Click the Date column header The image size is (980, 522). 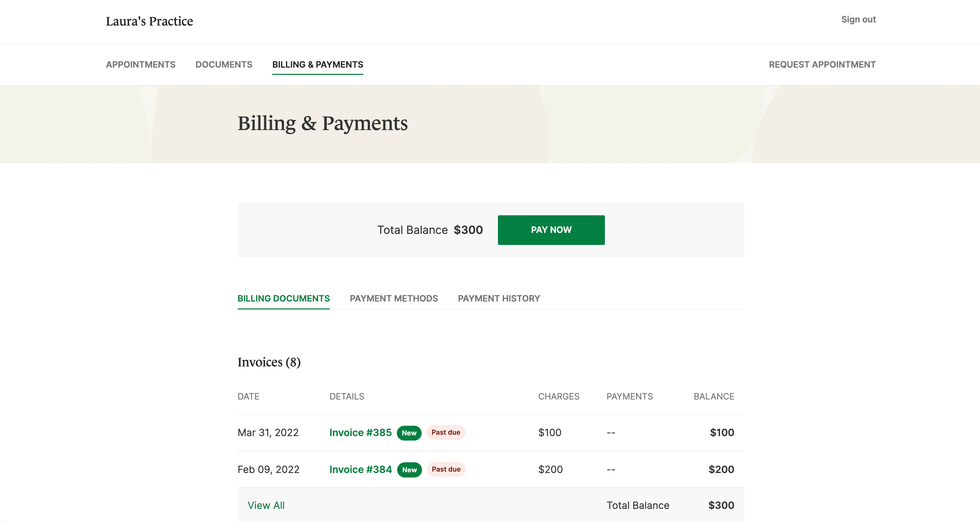tap(248, 396)
